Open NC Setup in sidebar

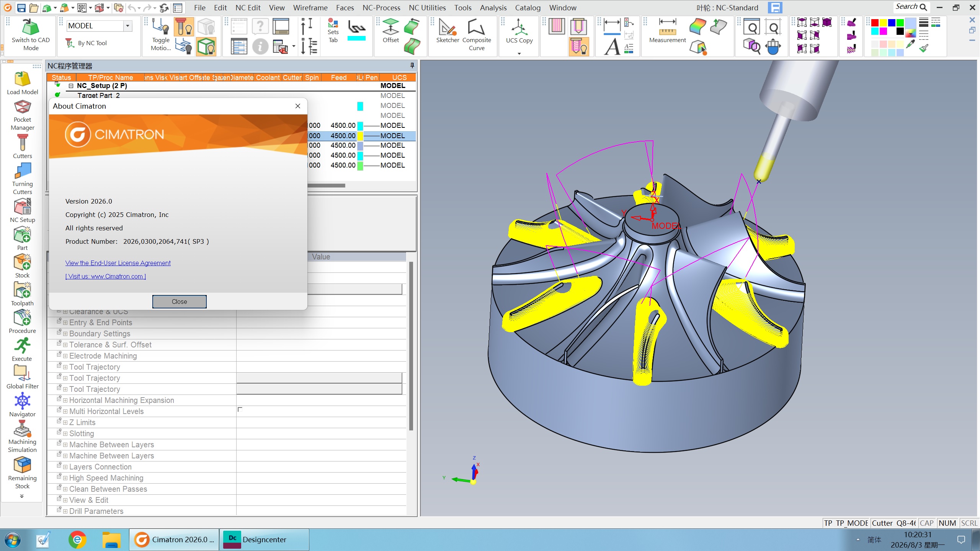pos(22,210)
